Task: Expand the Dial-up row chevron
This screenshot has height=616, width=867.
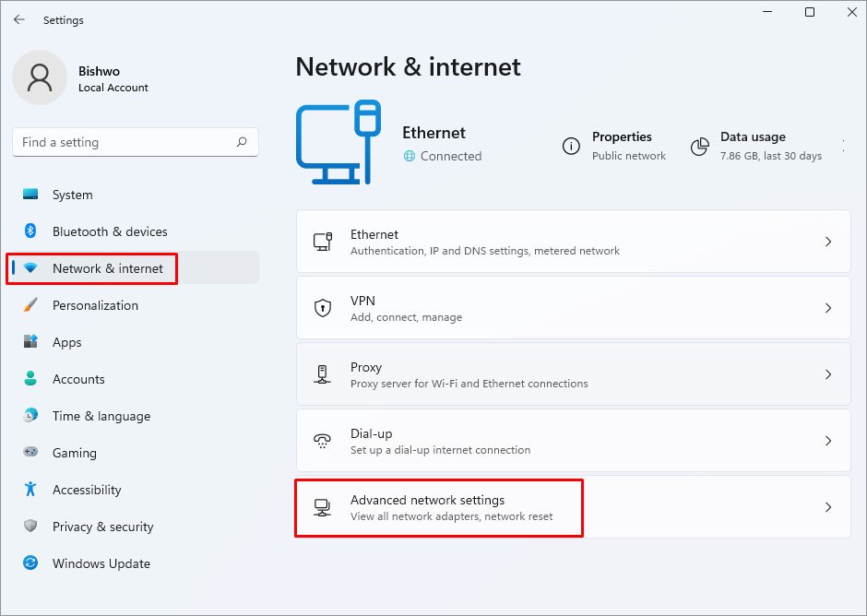Action: click(x=828, y=441)
